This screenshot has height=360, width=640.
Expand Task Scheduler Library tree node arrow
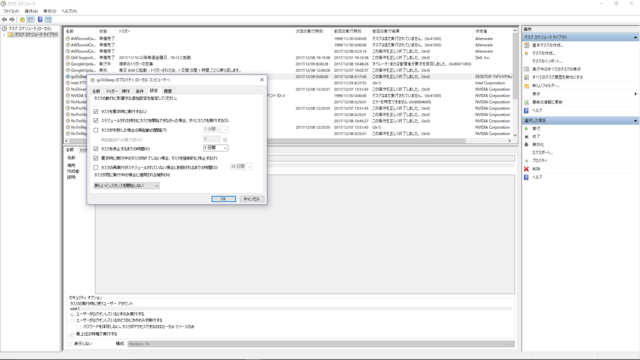(4, 35)
